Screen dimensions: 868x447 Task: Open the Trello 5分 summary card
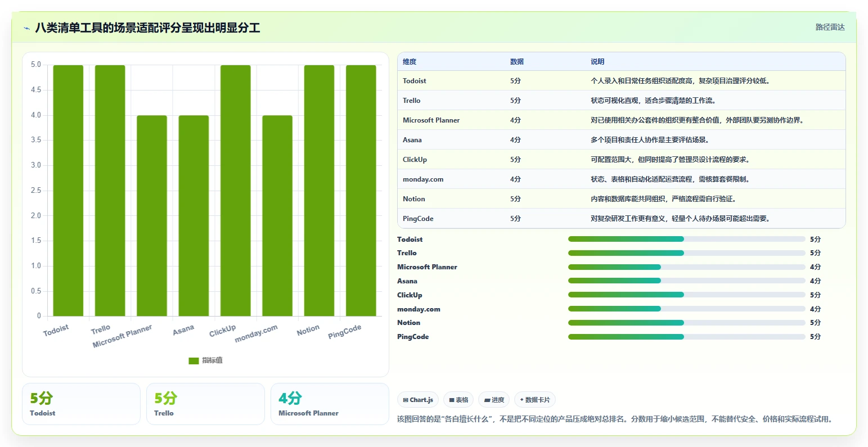[x=205, y=404]
